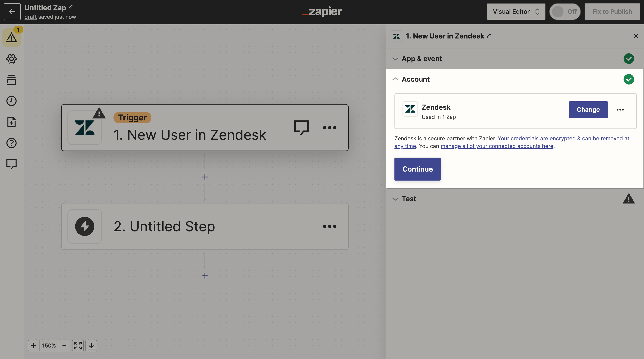Open the comments icon in sidebar
This screenshot has width=644, height=359.
11,164
